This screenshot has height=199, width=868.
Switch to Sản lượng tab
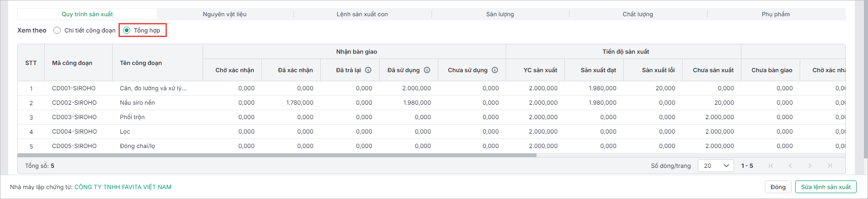click(500, 14)
